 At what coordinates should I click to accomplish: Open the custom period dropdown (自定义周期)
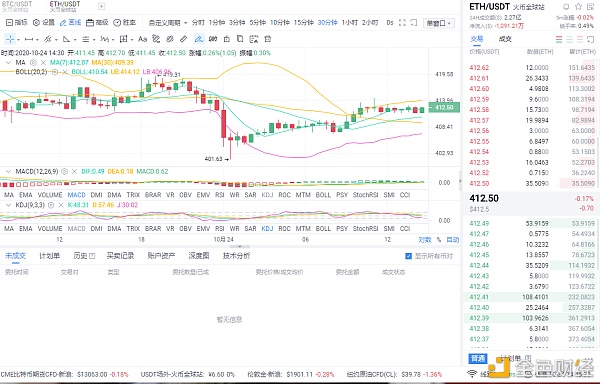point(168,23)
